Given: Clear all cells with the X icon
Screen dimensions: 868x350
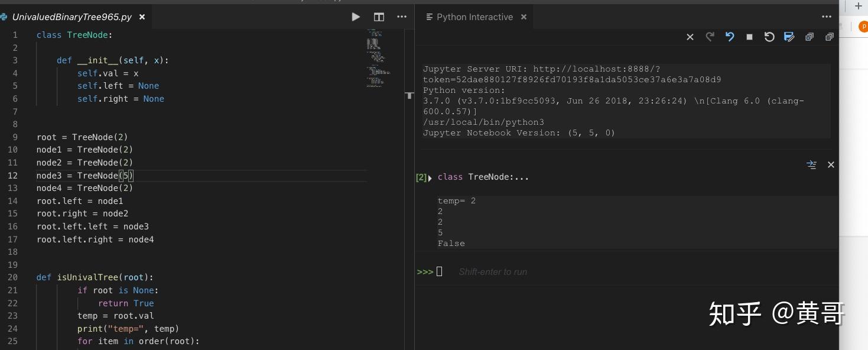Looking at the screenshot, I should click(690, 37).
